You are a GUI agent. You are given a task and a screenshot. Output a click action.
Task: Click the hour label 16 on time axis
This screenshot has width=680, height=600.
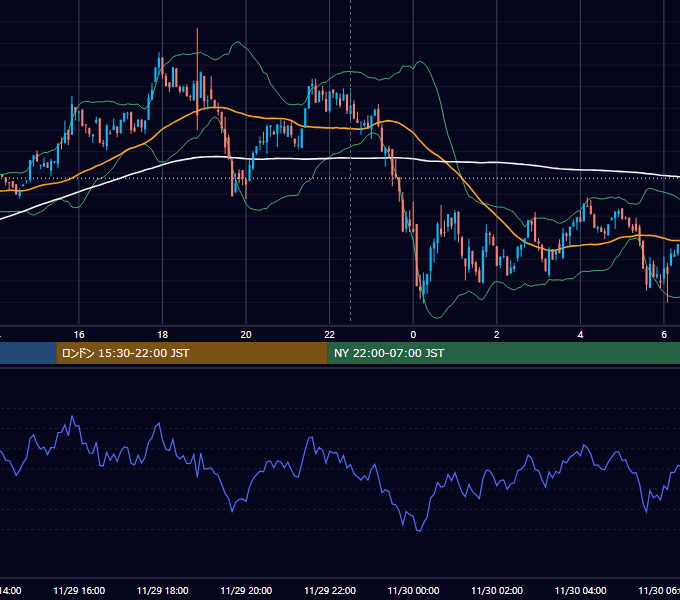[79, 335]
